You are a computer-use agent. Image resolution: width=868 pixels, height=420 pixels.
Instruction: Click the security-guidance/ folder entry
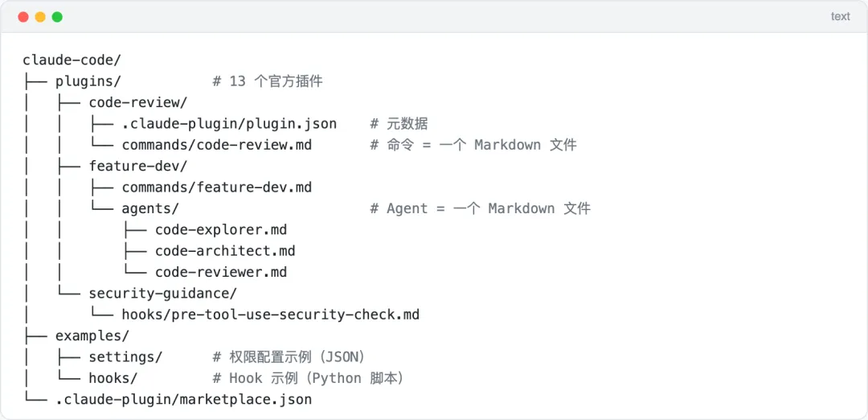(x=162, y=294)
